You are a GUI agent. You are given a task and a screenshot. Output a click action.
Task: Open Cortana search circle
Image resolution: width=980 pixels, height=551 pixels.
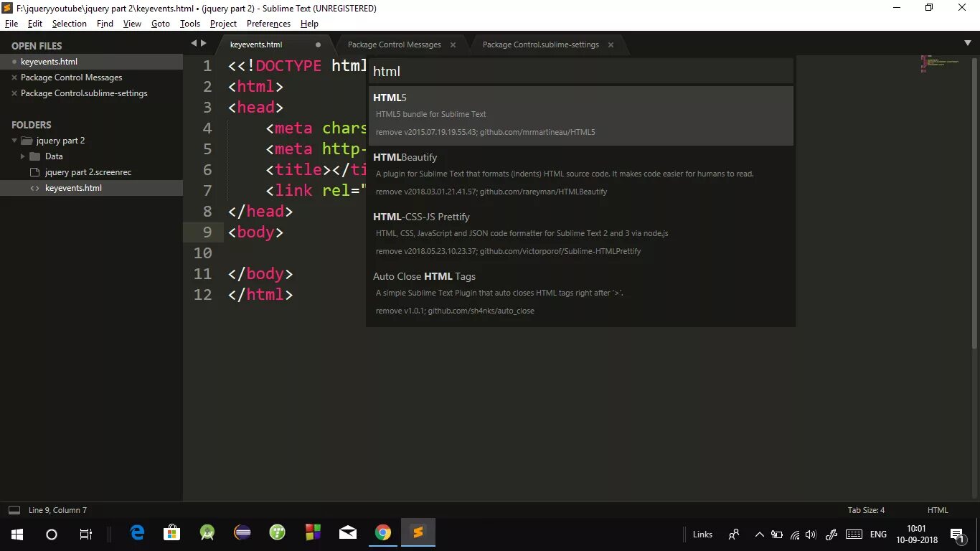pyautogui.click(x=52, y=534)
